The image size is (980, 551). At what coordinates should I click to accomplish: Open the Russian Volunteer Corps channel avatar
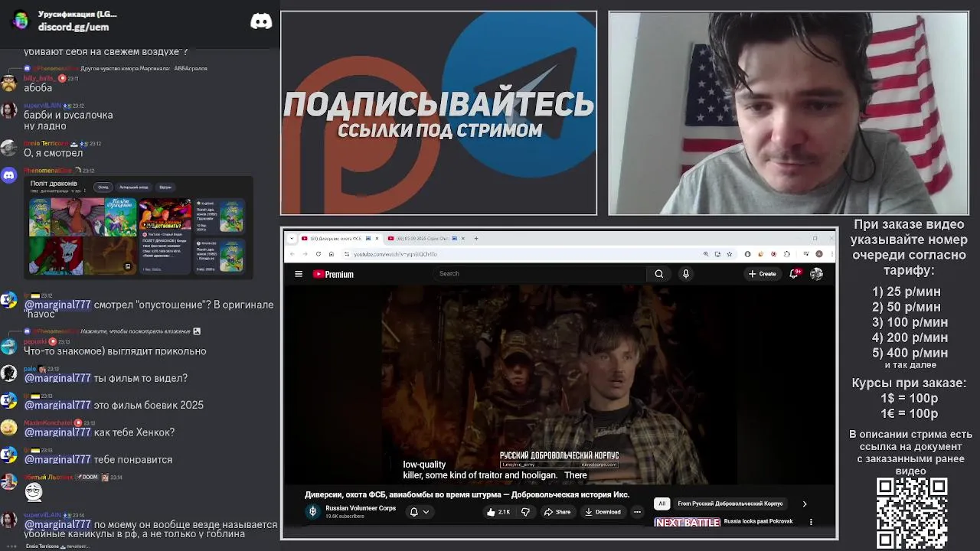312,512
